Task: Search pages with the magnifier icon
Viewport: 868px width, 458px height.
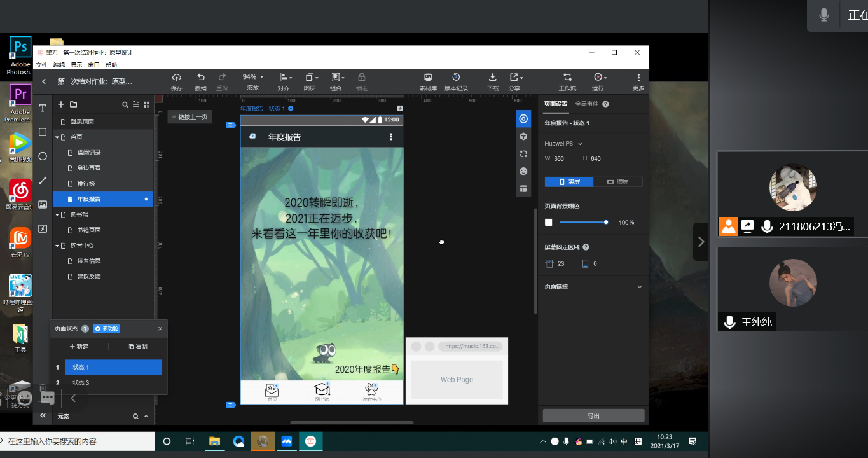Action: pos(125,104)
